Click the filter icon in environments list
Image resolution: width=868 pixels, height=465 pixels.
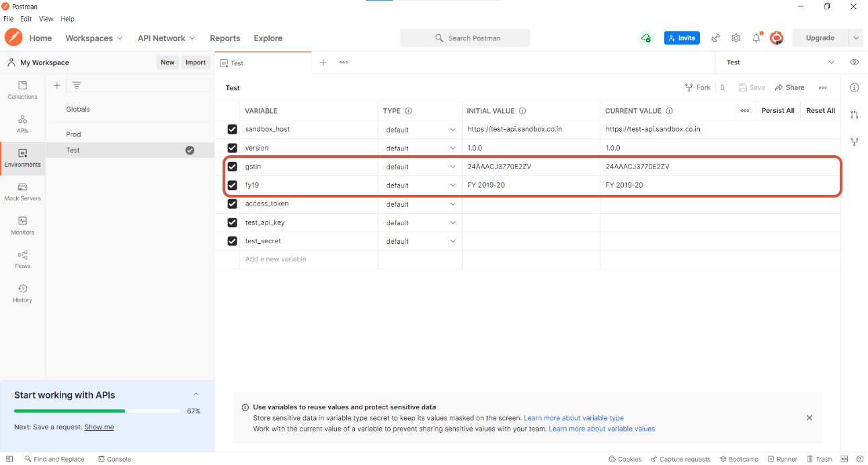tap(77, 85)
